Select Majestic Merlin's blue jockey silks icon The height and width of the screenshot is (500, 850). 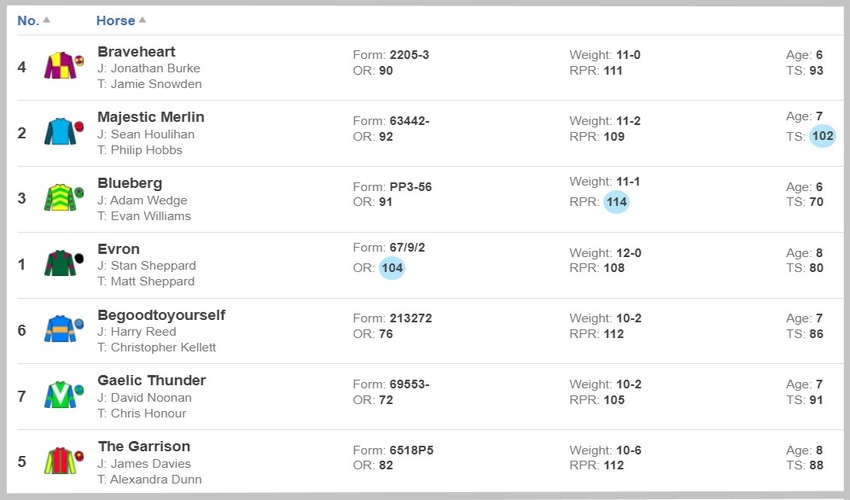coord(64,131)
